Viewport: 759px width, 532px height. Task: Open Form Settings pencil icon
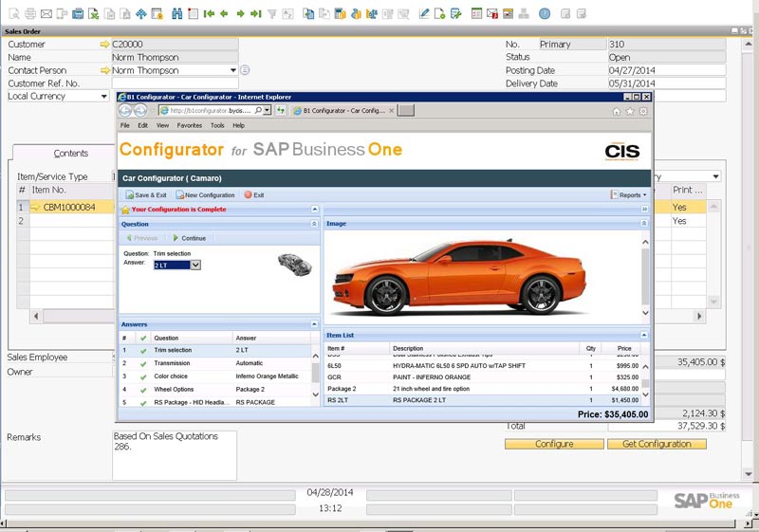[424, 13]
